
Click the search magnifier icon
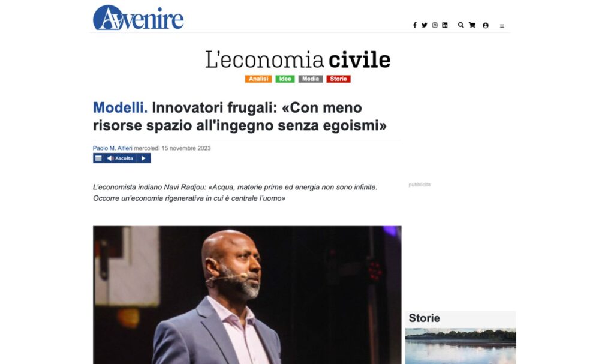461,25
